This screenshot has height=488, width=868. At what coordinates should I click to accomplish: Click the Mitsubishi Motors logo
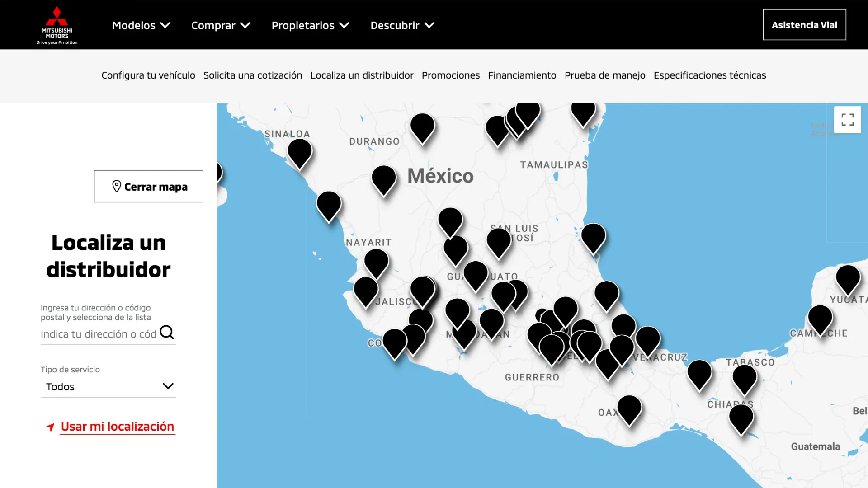click(57, 25)
